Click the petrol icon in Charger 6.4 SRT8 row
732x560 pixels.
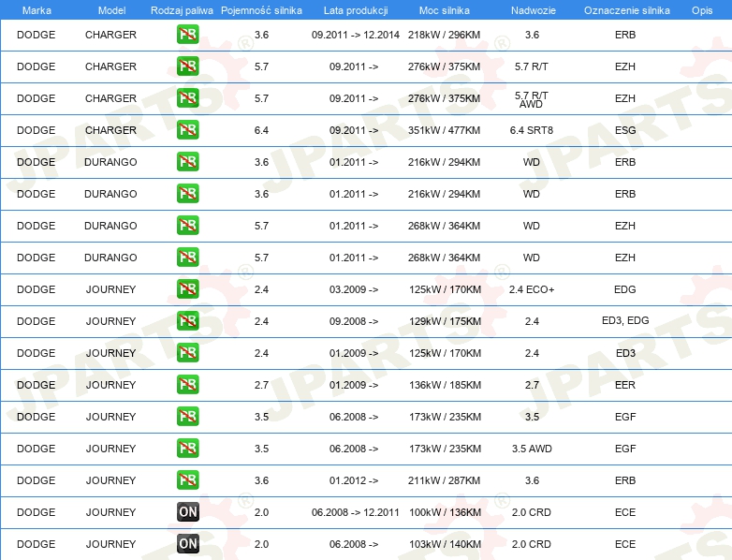187,130
